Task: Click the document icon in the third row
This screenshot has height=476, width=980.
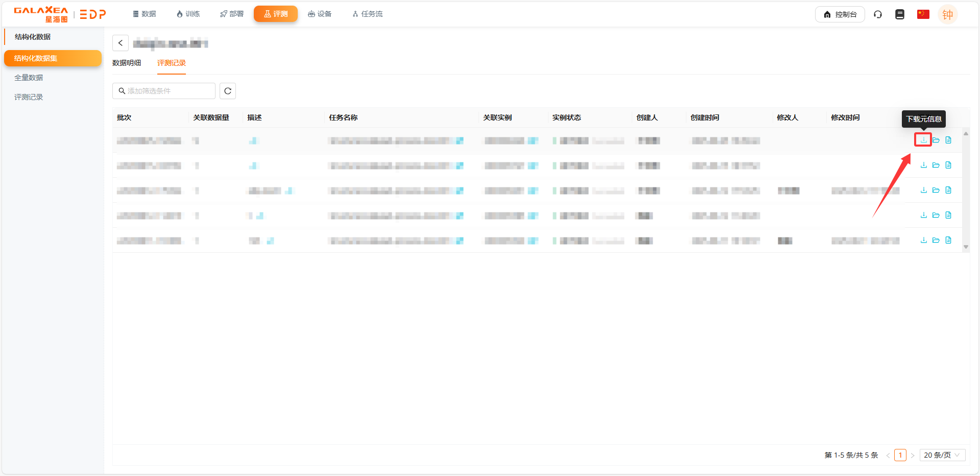Action: [948, 190]
